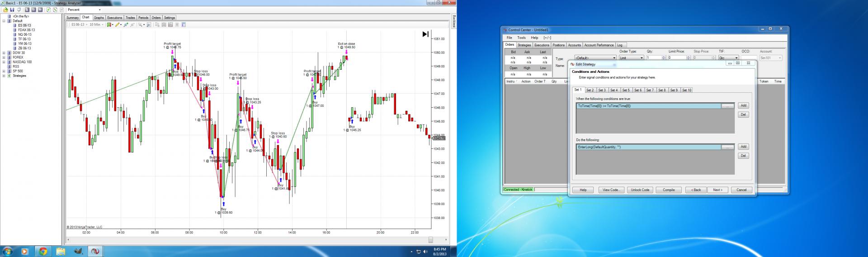
Task: Open Control Center File menu
Action: click(509, 38)
